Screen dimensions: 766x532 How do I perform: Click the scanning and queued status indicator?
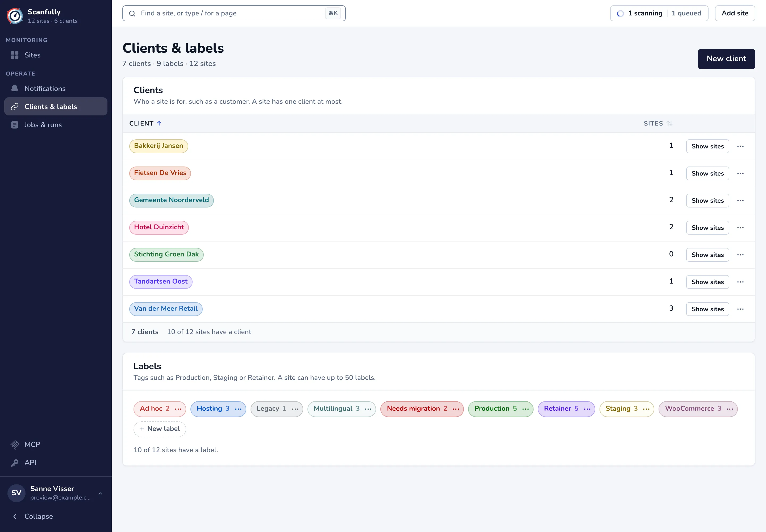tap(659, 13)
